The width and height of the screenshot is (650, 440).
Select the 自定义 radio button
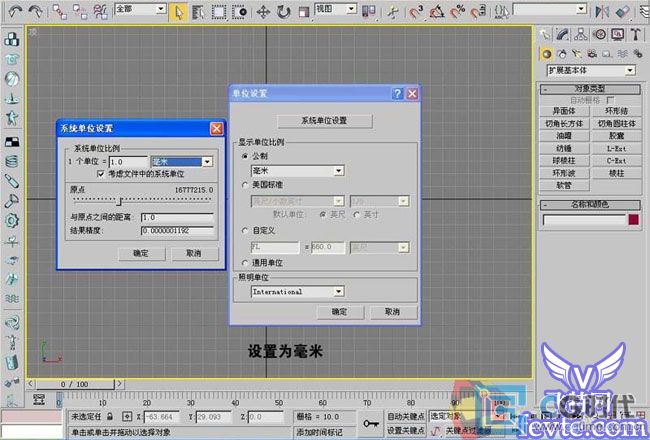pos(245,231)
